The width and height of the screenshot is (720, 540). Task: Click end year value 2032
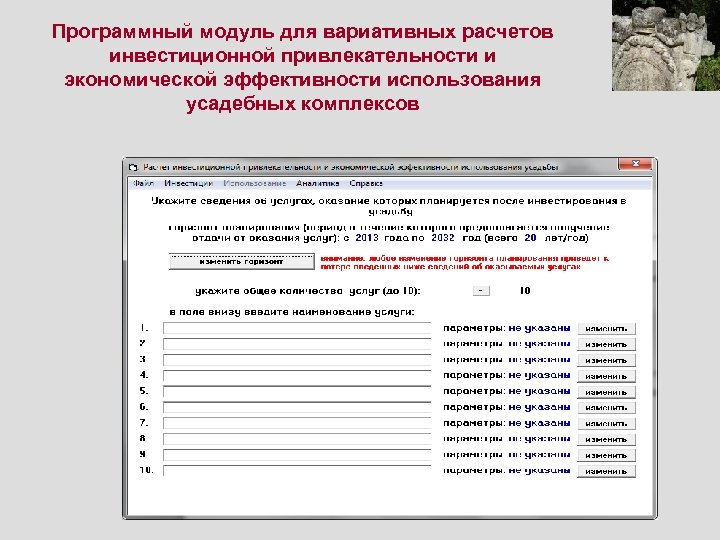443,238
